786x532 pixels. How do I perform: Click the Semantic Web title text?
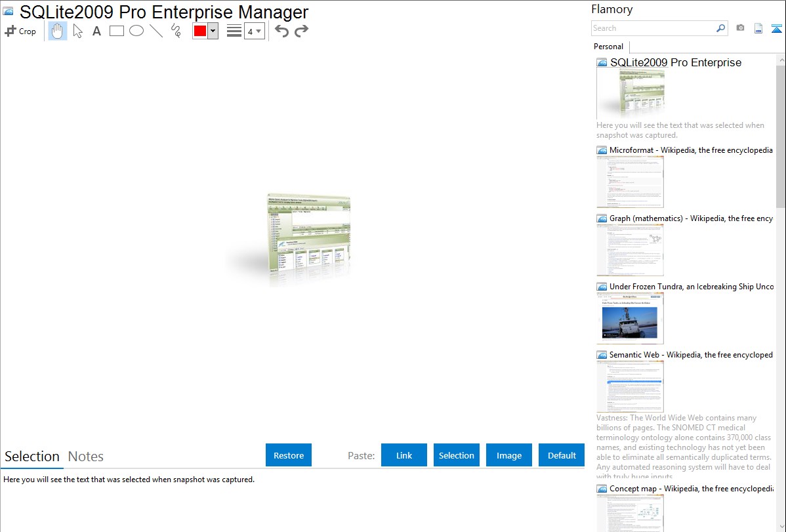[x=691, y=354]
